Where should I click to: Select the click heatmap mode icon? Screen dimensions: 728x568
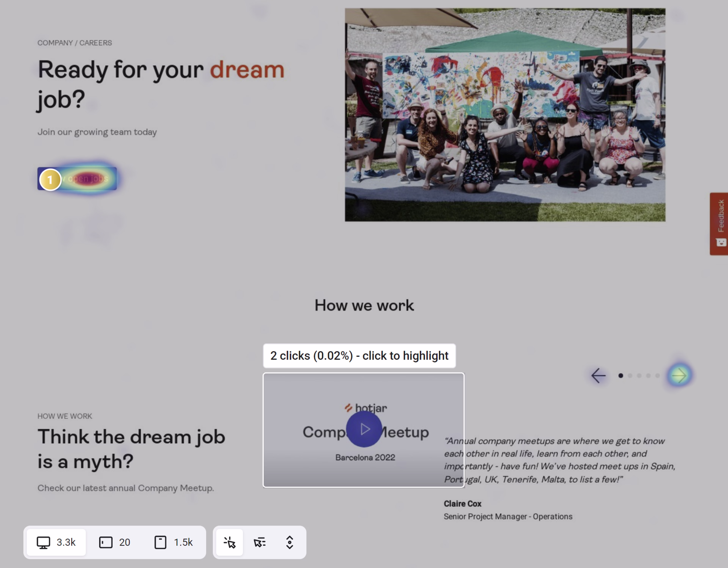point(230,542)
